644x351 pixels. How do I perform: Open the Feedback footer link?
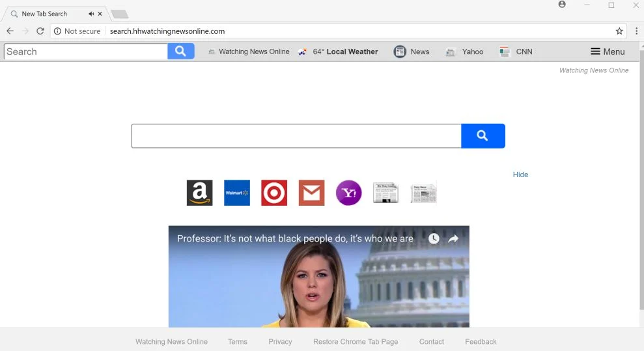pos(481,342)
